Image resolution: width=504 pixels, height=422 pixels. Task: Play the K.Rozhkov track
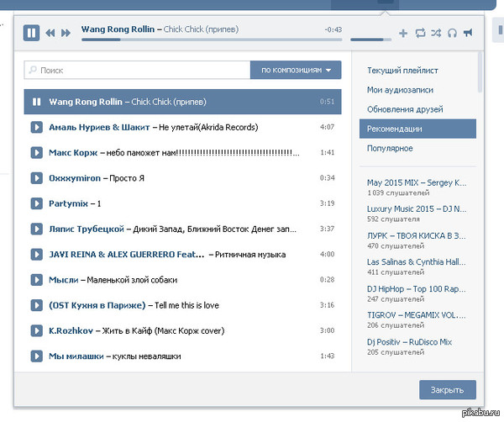tap(37, 331)
